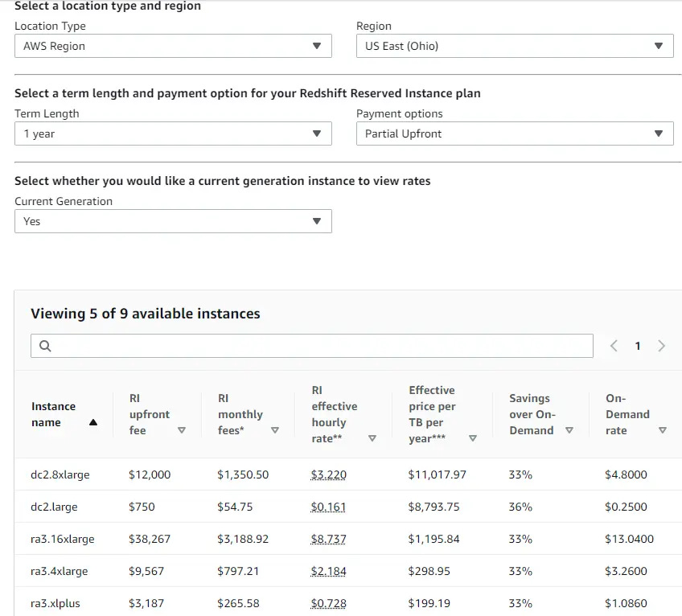
Task: Click the filter icon on RI effective hourly rate column
Action: tap(372, 438)
